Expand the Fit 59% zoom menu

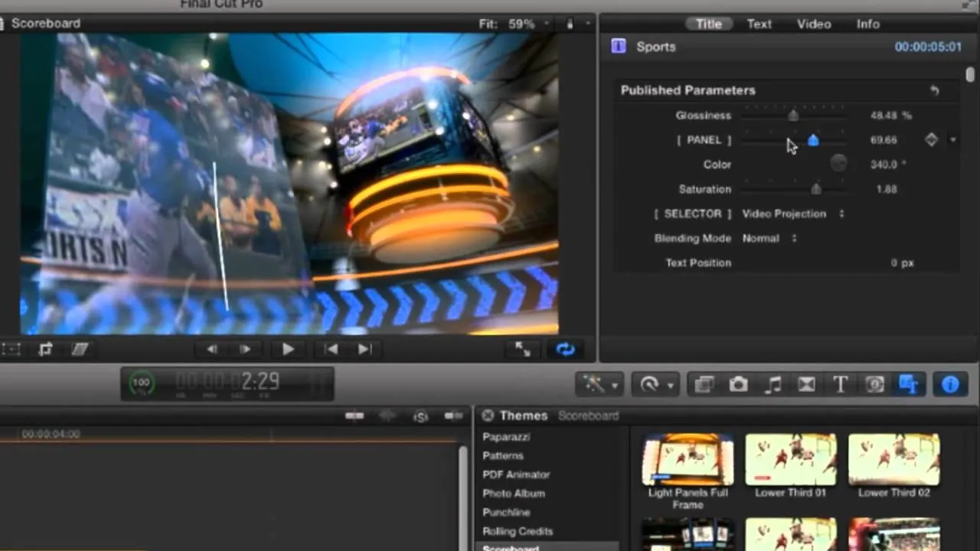coord(514,24)
